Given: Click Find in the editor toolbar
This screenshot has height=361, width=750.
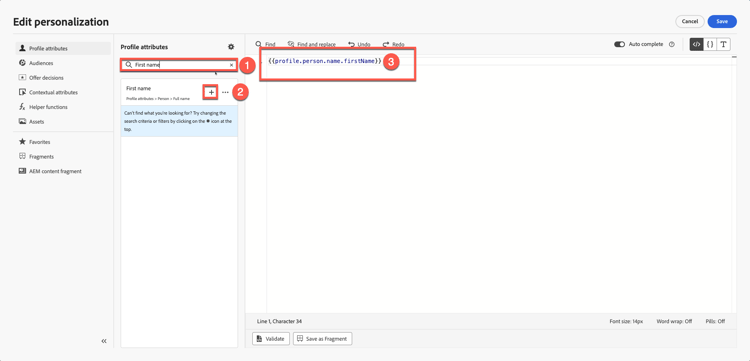Looking at the screenshot, I should coord(265,44).
